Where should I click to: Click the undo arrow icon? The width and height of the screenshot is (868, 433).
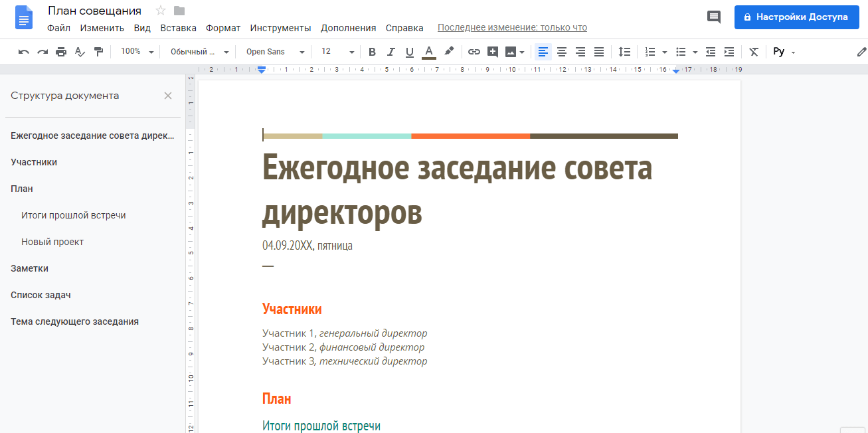24,52
